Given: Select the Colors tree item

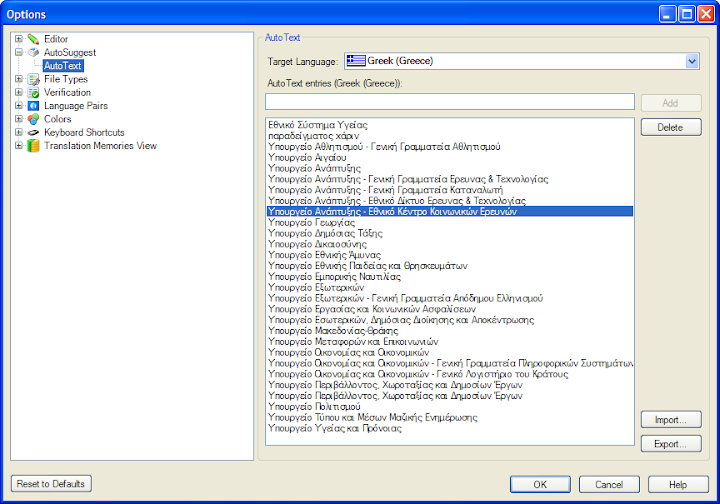Looking at the screenshot, I should 57,119.
